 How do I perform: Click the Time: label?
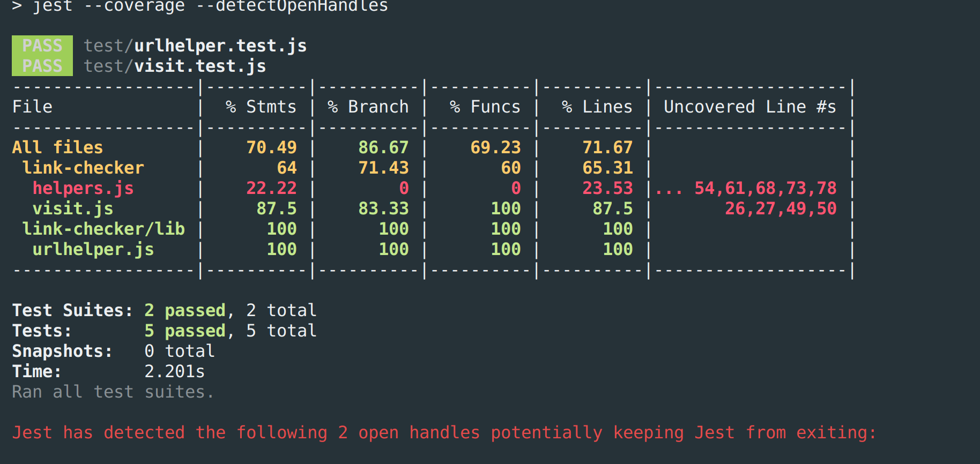(x=37, y=371)
